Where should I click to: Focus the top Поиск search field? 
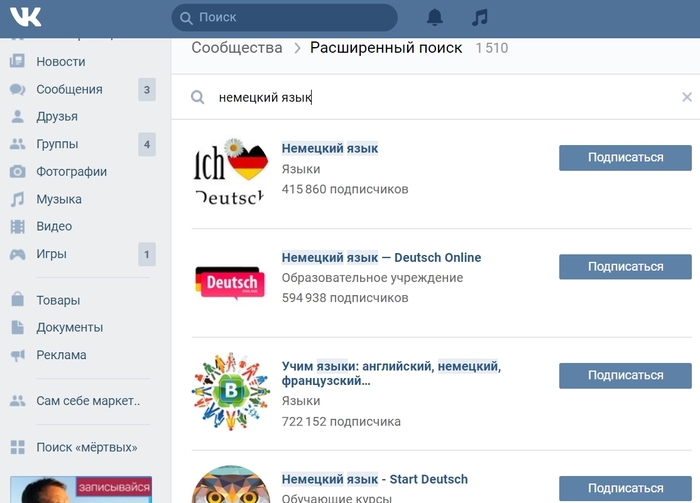(x=284, y=17)
